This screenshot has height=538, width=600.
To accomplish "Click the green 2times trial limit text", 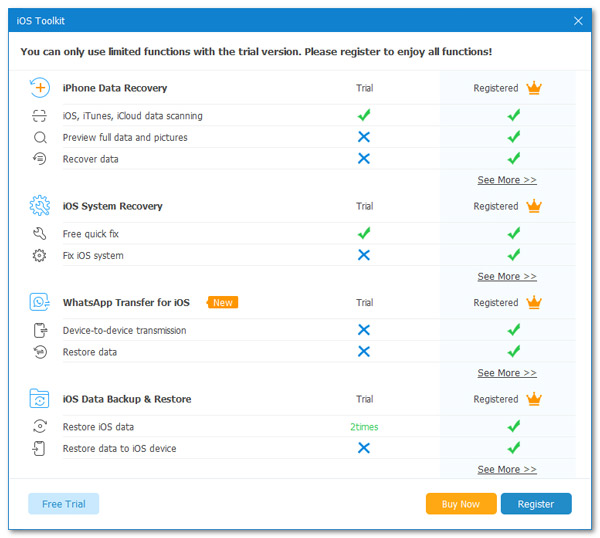I will [364, 427].
